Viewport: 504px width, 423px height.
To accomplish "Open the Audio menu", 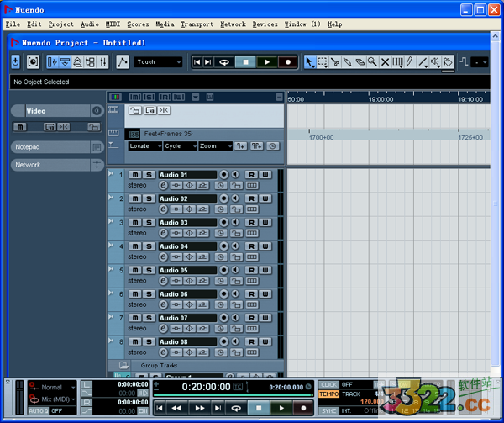I will pyautogui.click(x=90, y=24).
